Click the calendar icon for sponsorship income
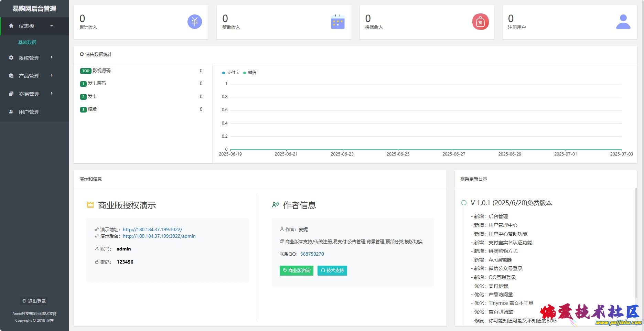The image size is (644, 331). tap(337, 22)
